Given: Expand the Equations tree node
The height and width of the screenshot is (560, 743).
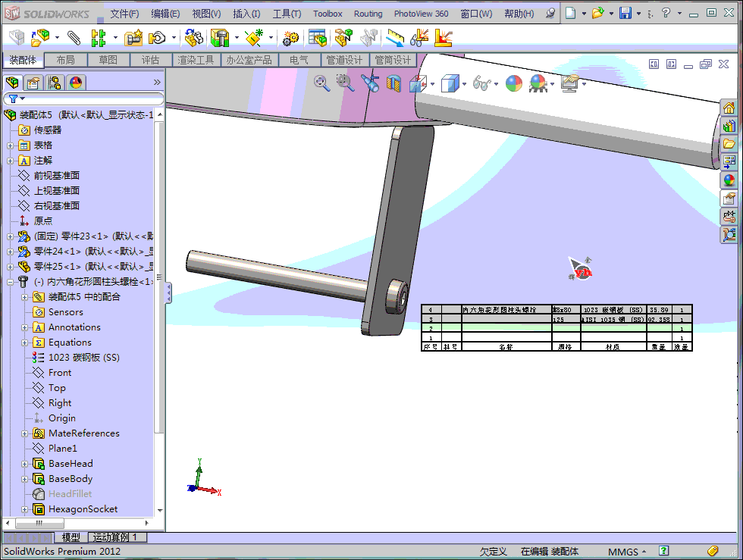Looking at the screenshot, I should [x=24, y=343].
